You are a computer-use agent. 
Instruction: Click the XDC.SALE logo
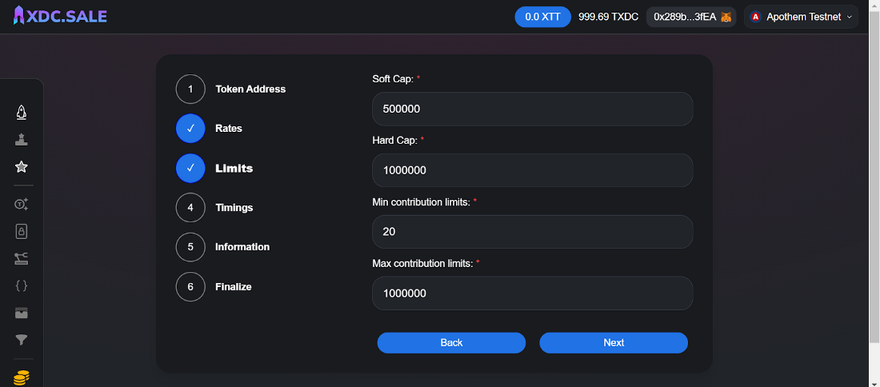click(x=59, y=16)
